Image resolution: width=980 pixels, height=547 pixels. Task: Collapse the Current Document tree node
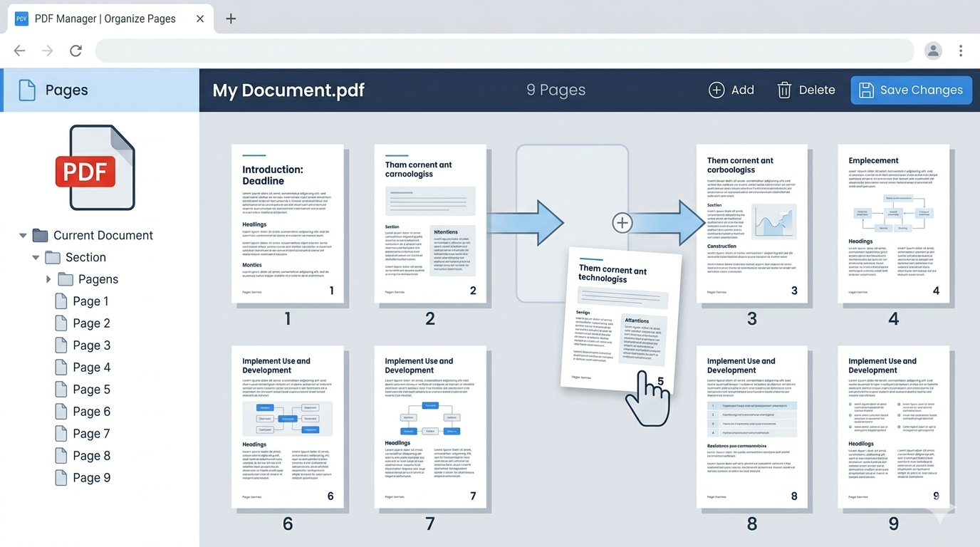click(x=22, y=235)
